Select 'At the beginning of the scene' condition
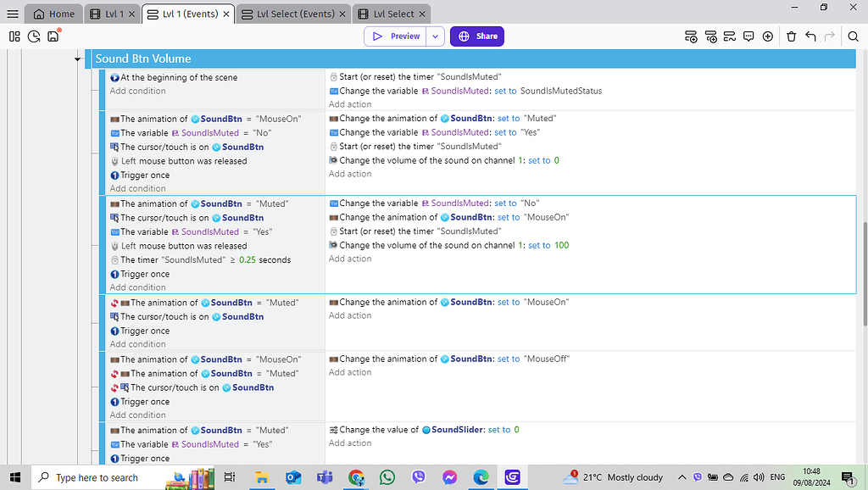868x490 pixels. 174,77
